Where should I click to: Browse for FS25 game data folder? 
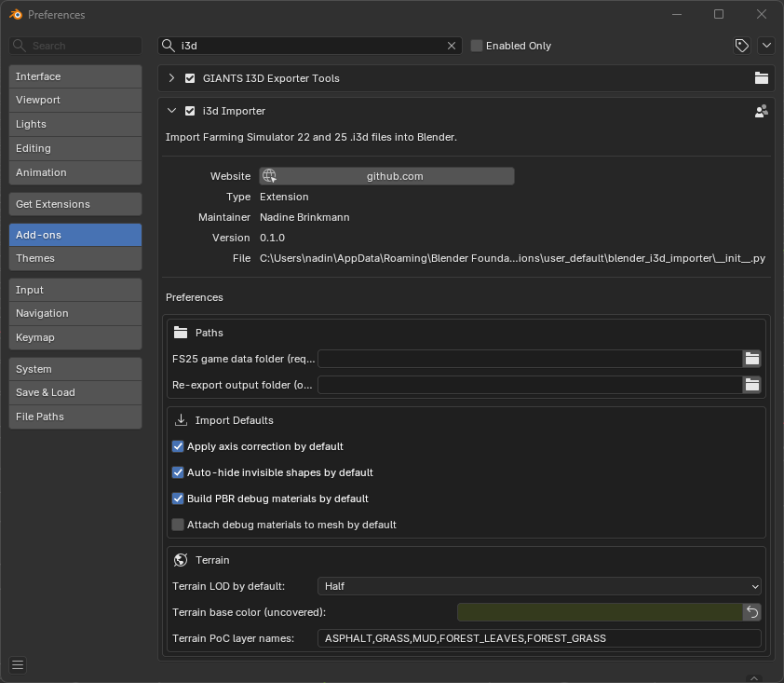click(x=752, y=359)
